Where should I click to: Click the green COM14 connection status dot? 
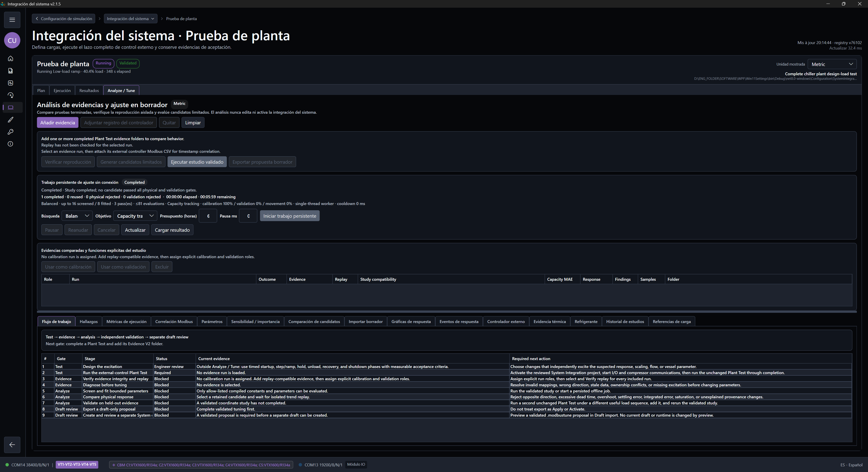(7, 465)
